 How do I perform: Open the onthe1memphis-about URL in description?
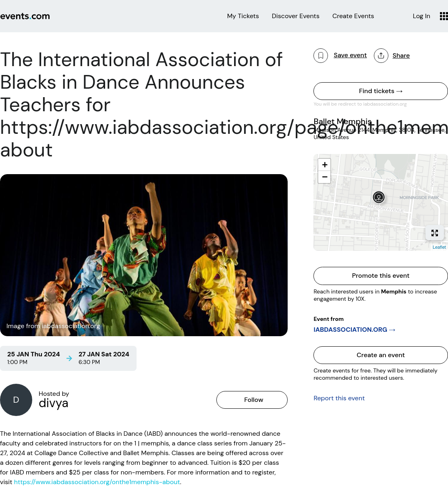click(97, 482)
